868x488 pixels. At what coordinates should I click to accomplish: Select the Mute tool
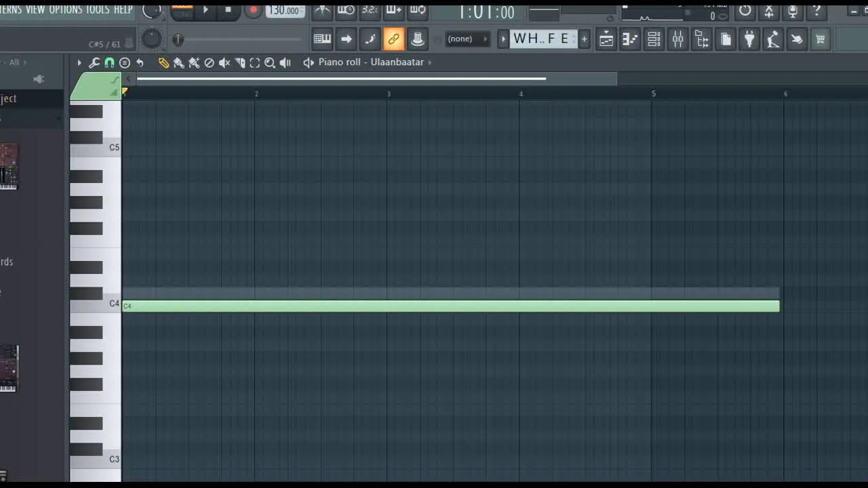click(224, 62)
